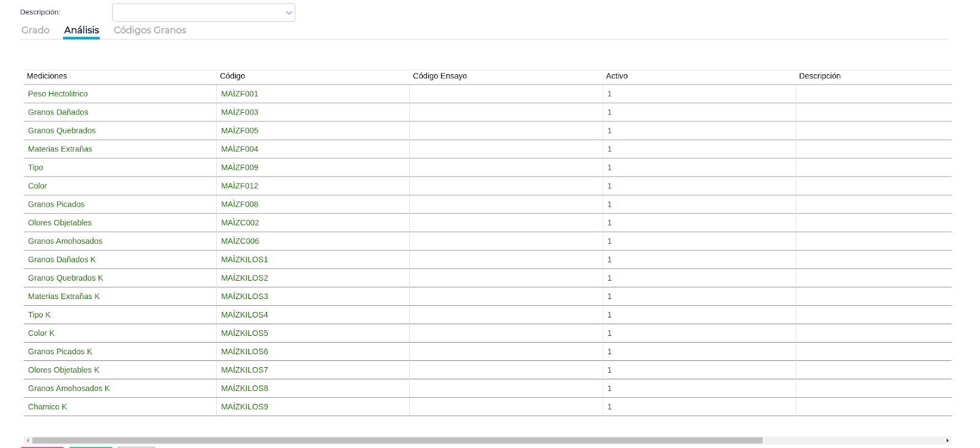Click the Activo value in the Tipo K row

(609, 314)
